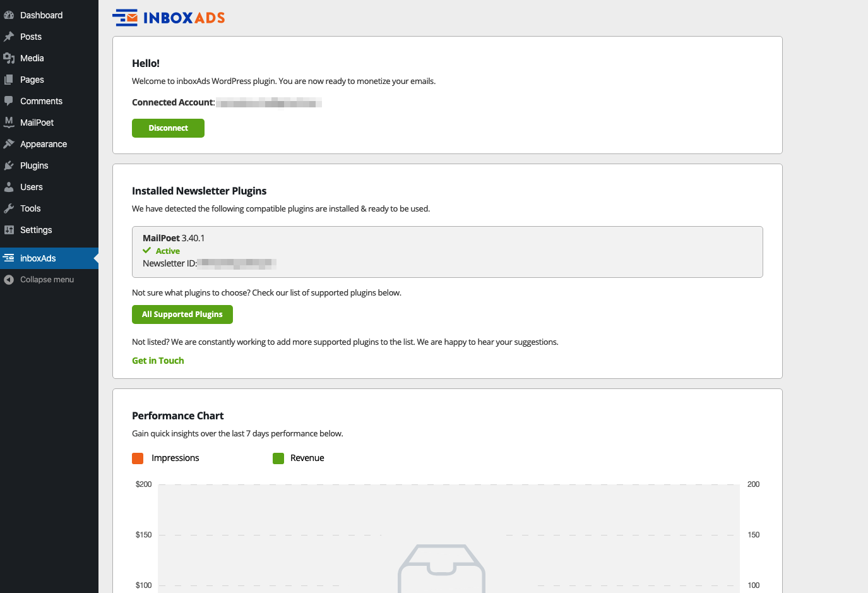
Task: Click the Active status text
Action: click(x=168, y=251)
